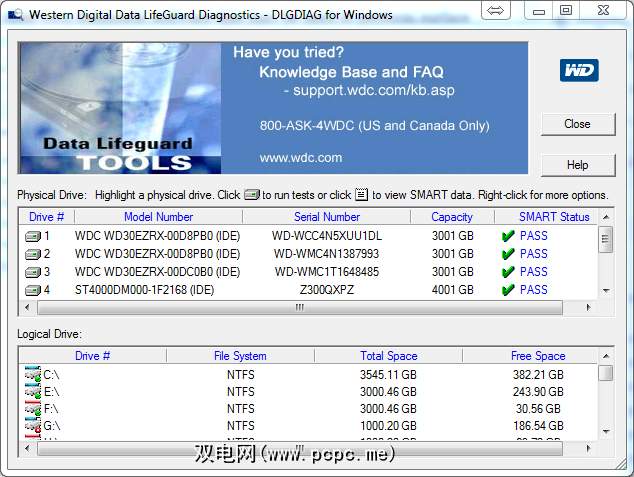Click physical drive list horizontal scroll thumb
This screenshot has height=477, width=634.
coord(300,308)
